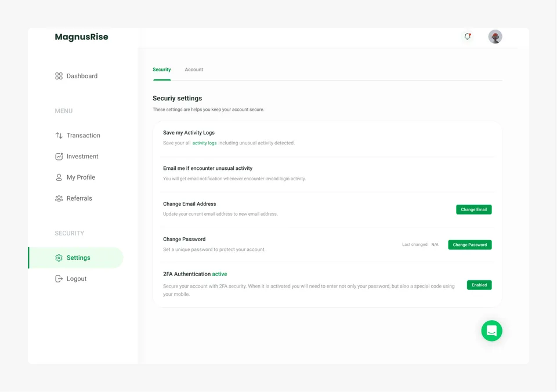Click the Investment chart icon
557x392 pixels.
point(59,156)
